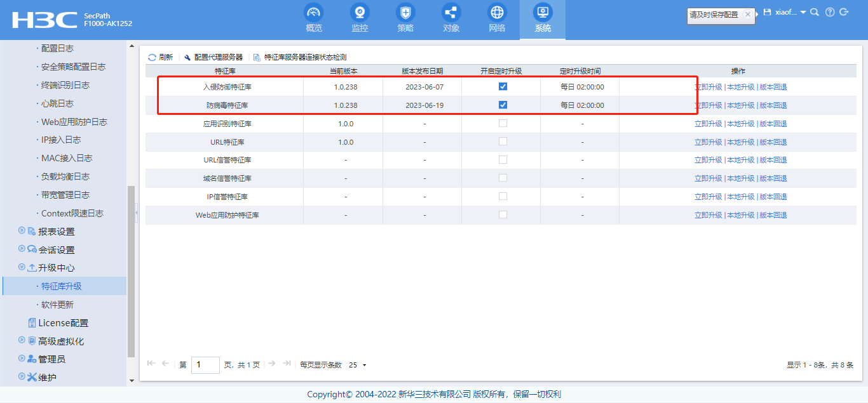868x403 pixels.
Task: Open the 概览 overview dashboard tab
Action: tap(314, 19)
